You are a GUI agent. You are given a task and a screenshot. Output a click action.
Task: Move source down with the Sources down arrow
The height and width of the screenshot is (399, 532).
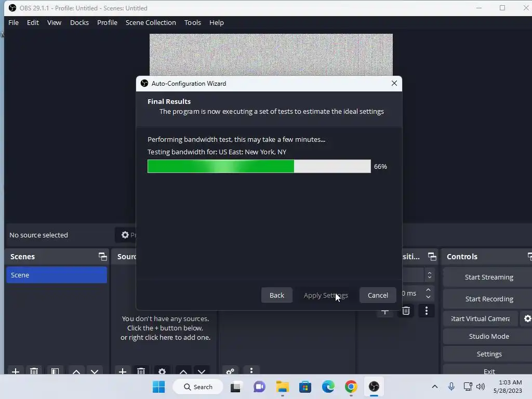pyautogui.click(x=202, y=371)
